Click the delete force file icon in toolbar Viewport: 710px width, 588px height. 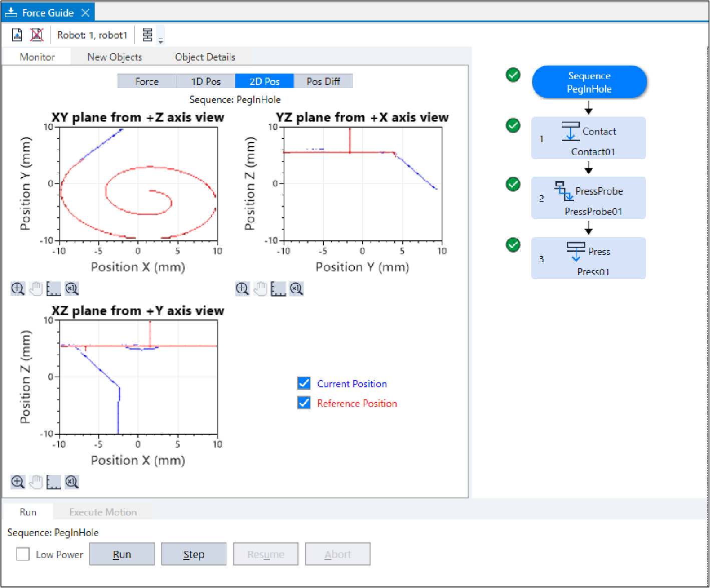point(37,35)
